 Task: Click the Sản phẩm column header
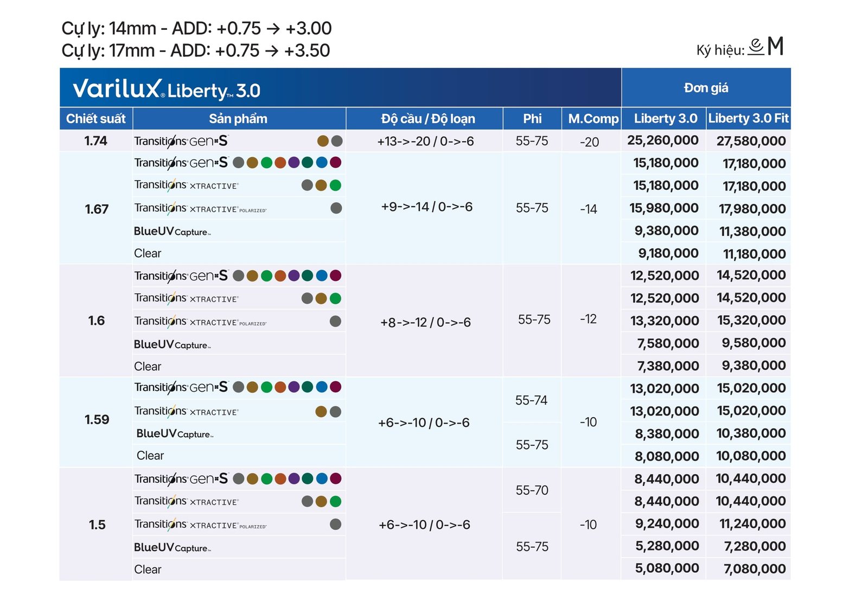pyautogui.click(x=238, y=118)
